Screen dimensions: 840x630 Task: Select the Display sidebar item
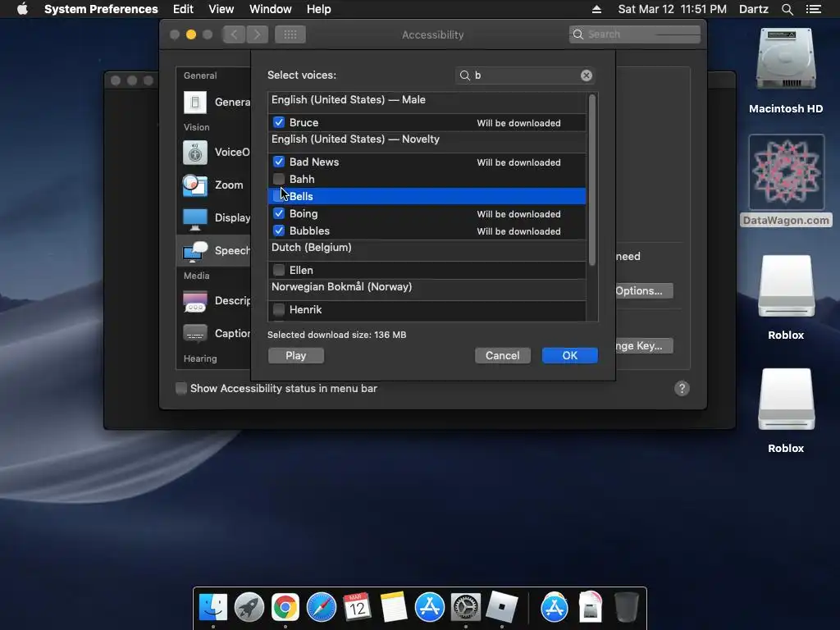coord(214,217)
